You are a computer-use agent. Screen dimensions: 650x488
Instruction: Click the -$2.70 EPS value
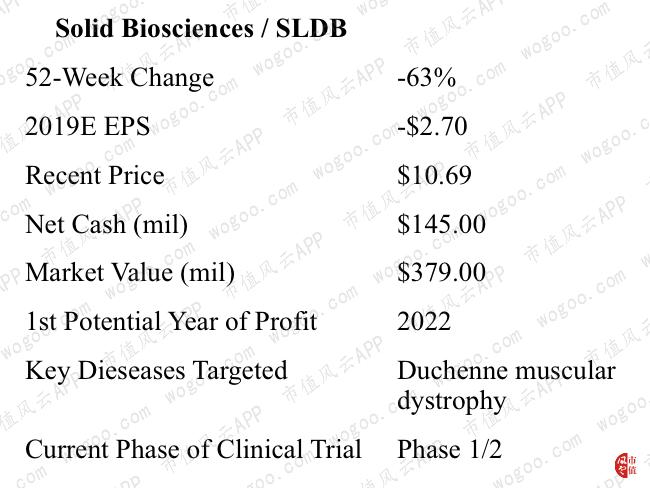pyautogui.click(x=431, y=126)
